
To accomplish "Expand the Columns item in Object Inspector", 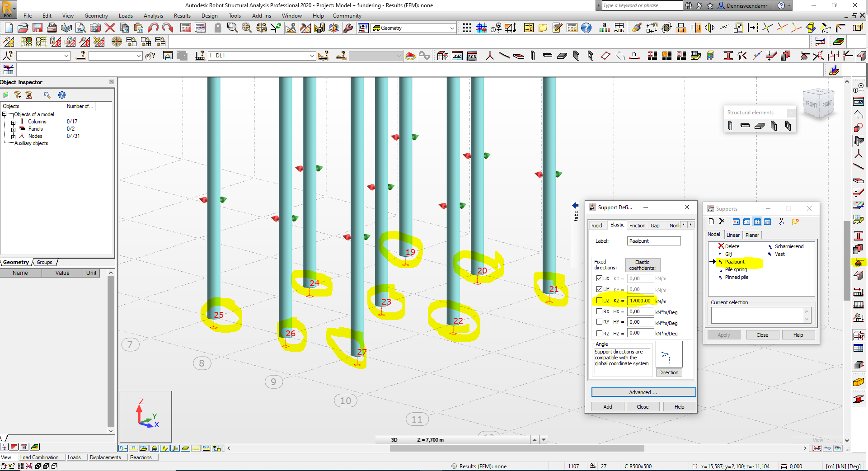I will [x=14, y=121].
